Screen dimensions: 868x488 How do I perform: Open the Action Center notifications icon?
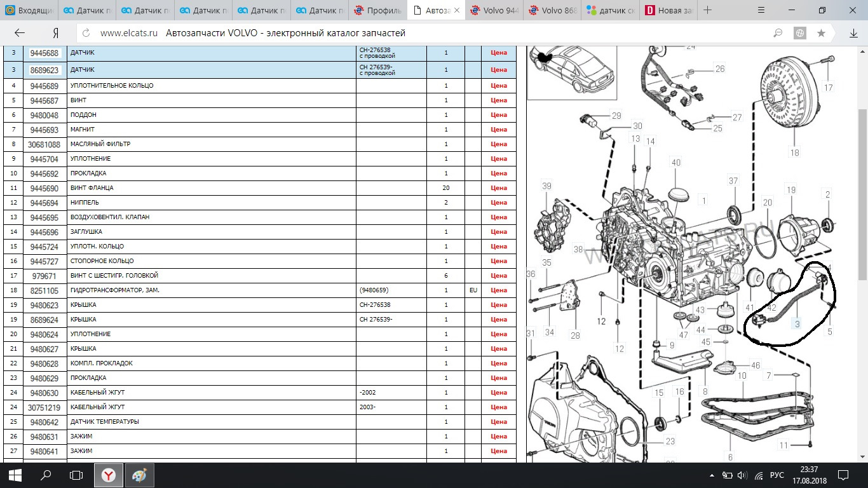coord(844,475)
